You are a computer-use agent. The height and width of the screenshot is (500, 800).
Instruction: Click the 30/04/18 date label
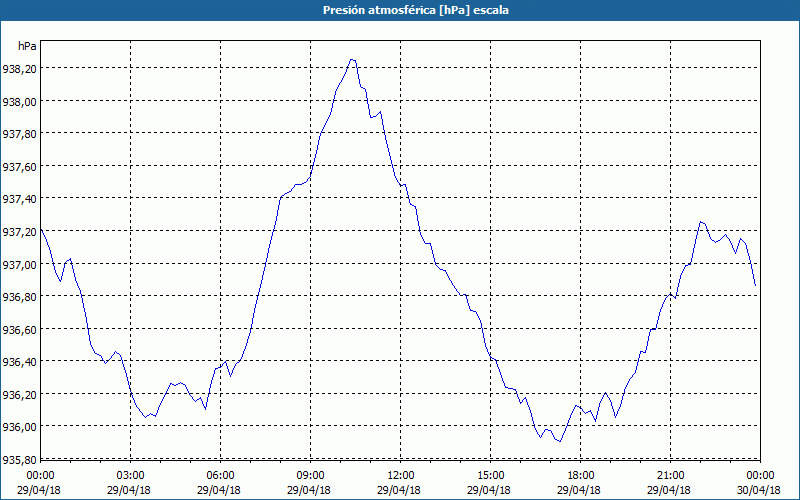759,490
